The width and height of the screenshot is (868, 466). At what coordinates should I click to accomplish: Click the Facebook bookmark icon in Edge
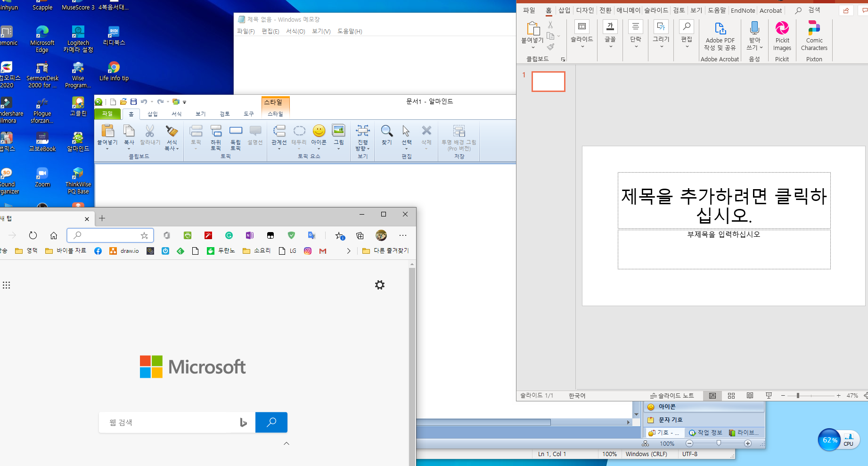coord(98,251)
